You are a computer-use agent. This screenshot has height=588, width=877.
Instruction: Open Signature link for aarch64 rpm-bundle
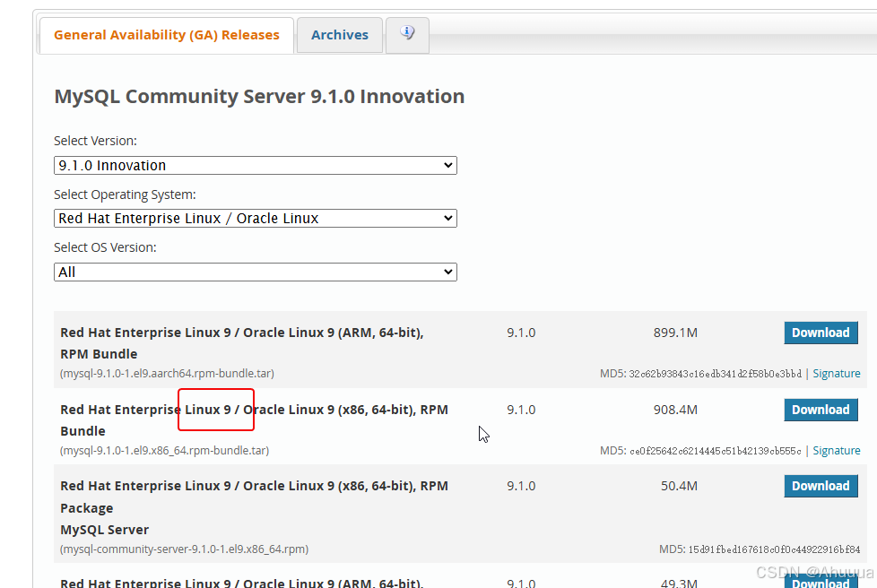tap(836, 374)
